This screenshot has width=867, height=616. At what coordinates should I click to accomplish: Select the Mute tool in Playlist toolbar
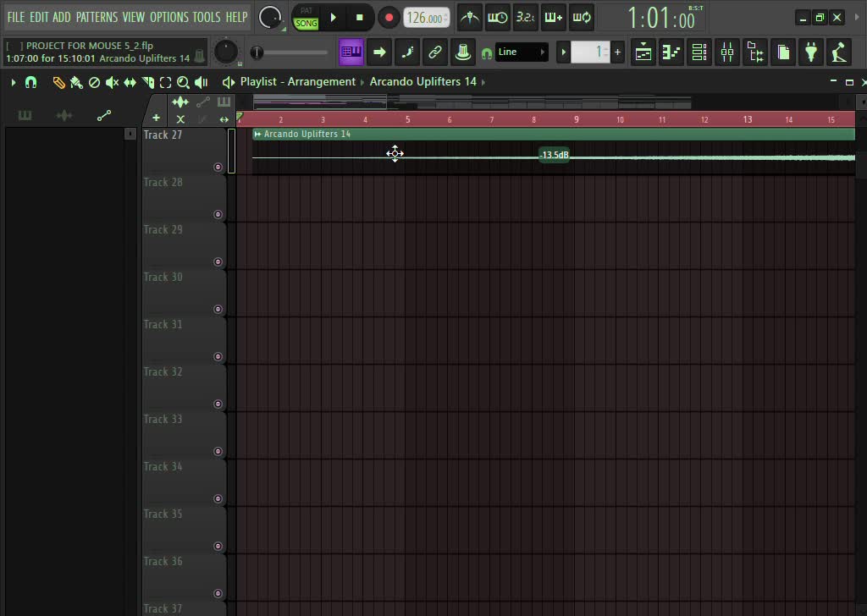point(112,82)
